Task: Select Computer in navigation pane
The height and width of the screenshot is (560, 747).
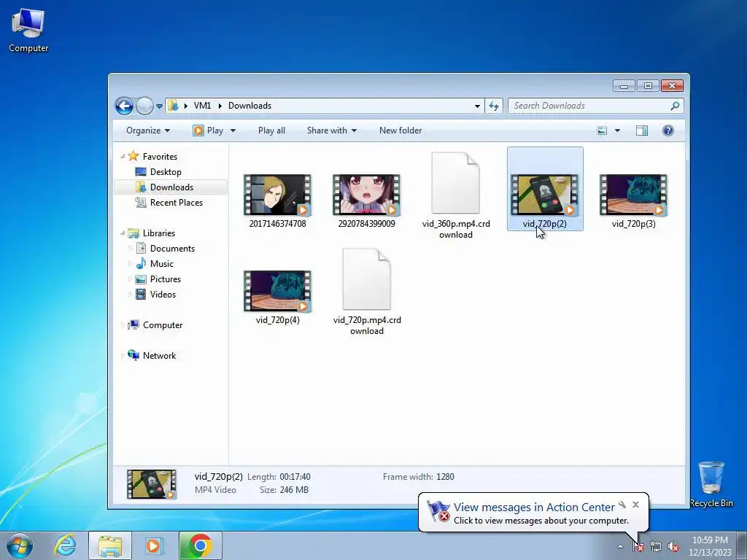Action: pos(163,324)
